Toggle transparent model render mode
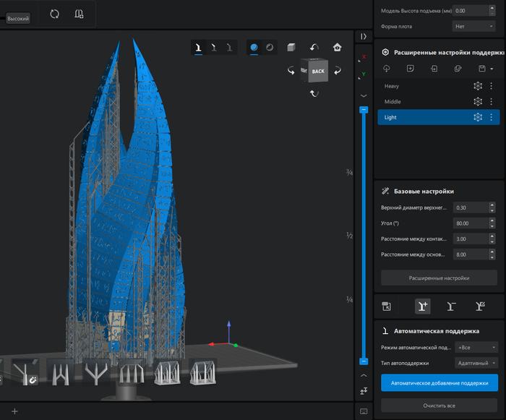The height and width of the screenshot is (420, 506). pyautogui.click(x=270, y=48)
